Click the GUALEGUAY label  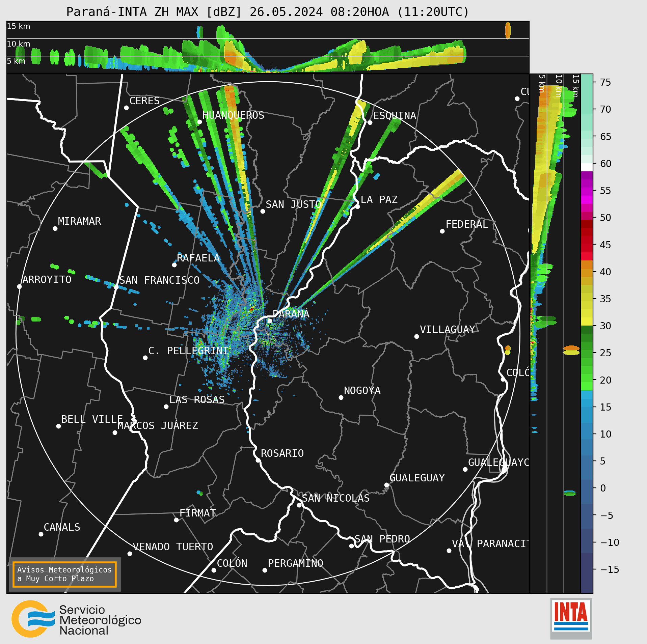point(417,478)
